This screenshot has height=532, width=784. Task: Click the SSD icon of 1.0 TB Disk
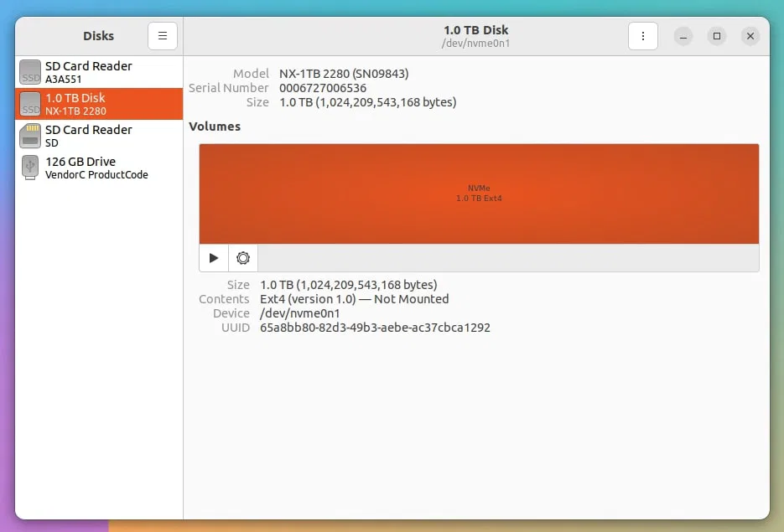(30, 104)
